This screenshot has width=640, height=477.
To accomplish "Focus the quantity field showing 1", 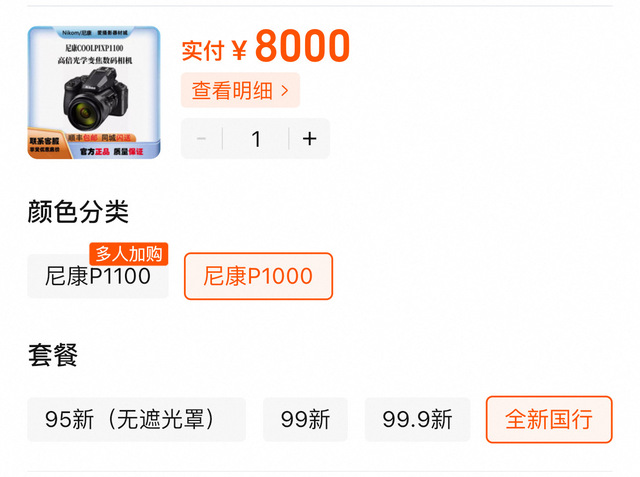I will click(x=256, y=139).
